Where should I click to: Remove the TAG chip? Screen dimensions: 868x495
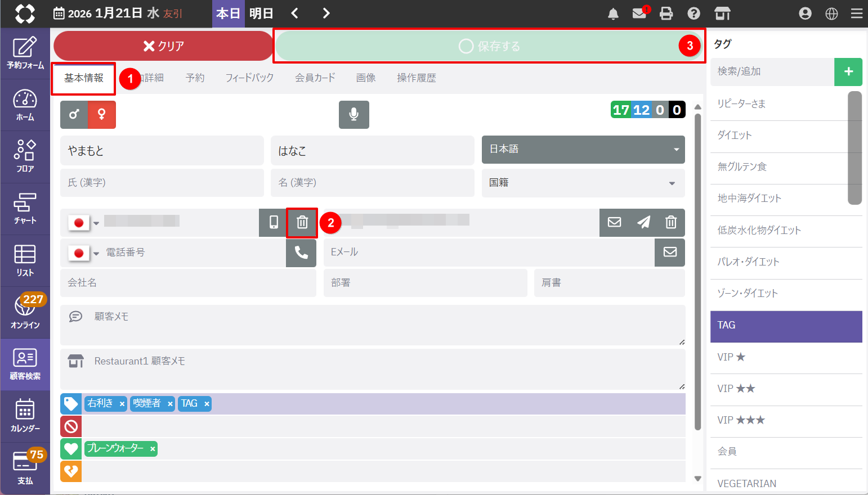(207, 404)
